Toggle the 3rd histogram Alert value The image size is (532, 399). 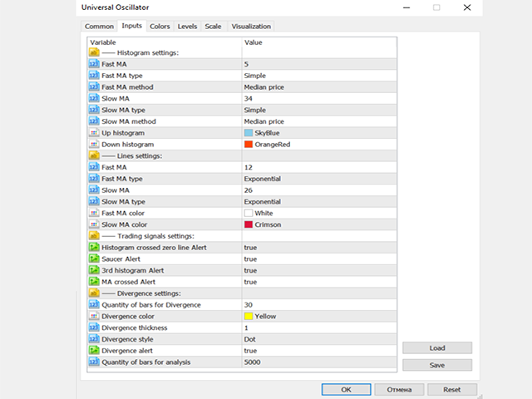tap(250, 270)
